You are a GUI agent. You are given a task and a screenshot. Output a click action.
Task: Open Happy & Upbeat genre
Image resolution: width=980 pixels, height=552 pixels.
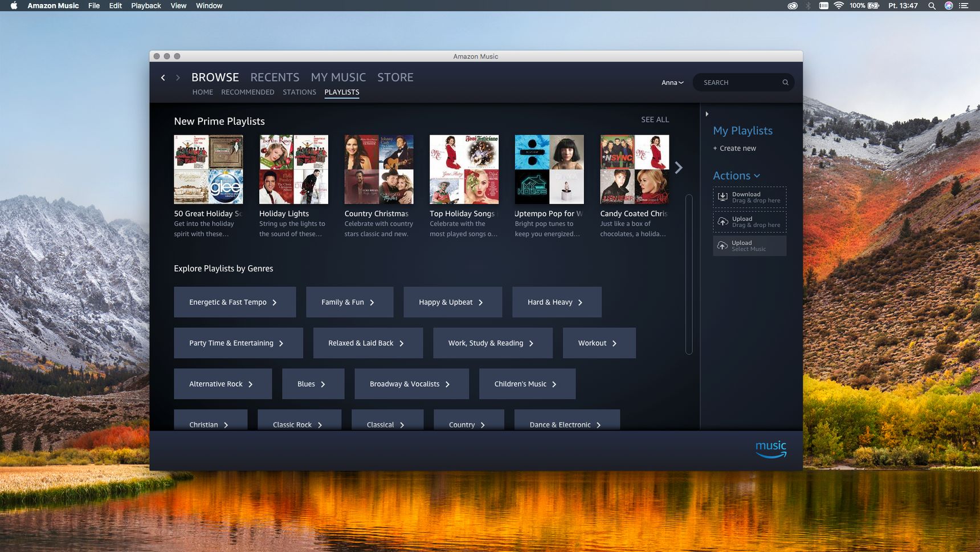click(x=452, y=302)
